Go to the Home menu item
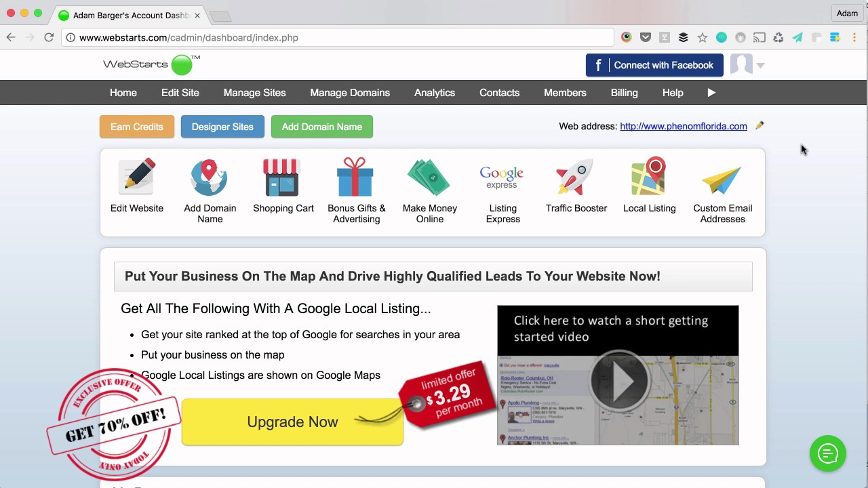868x488 pixels. pos(123,93)
